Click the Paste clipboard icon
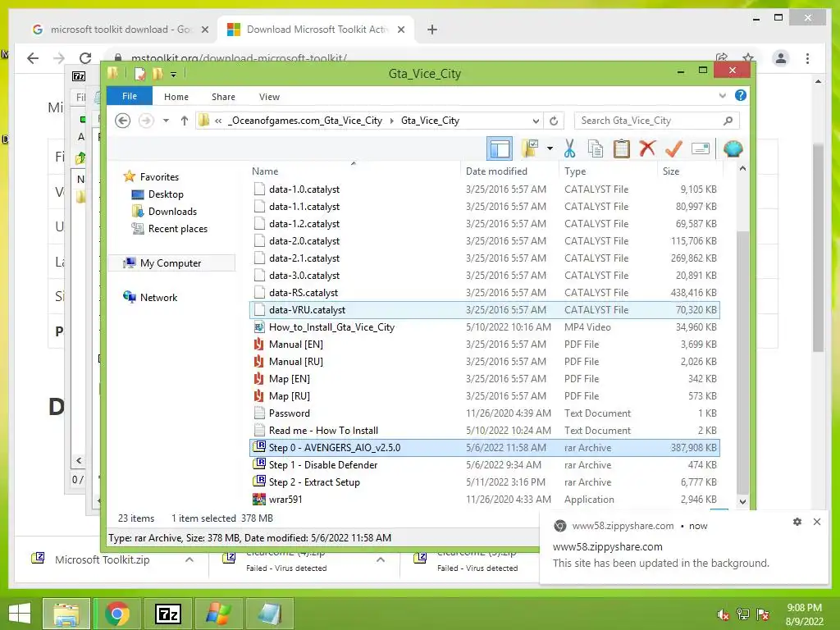The image size is (840, 630). coord(622,148)
